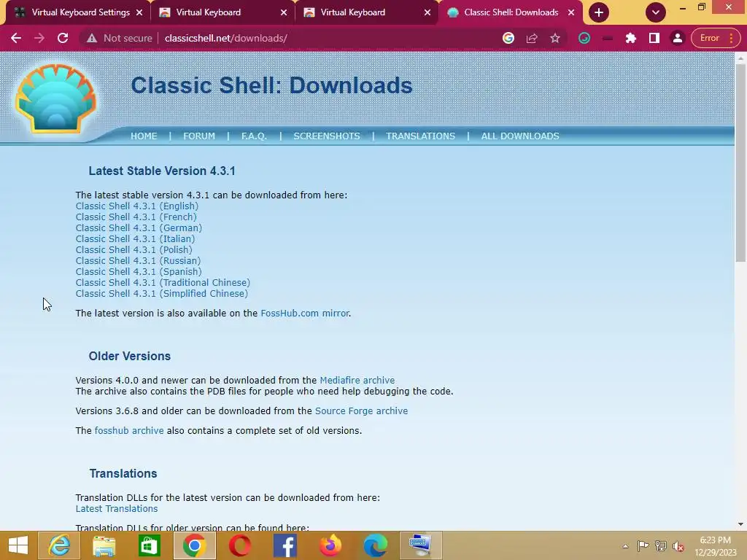The height and width of the screenshot is (560, 747).
Task: Open the taskbar clock and date
Action: click(x=716, y=546)
